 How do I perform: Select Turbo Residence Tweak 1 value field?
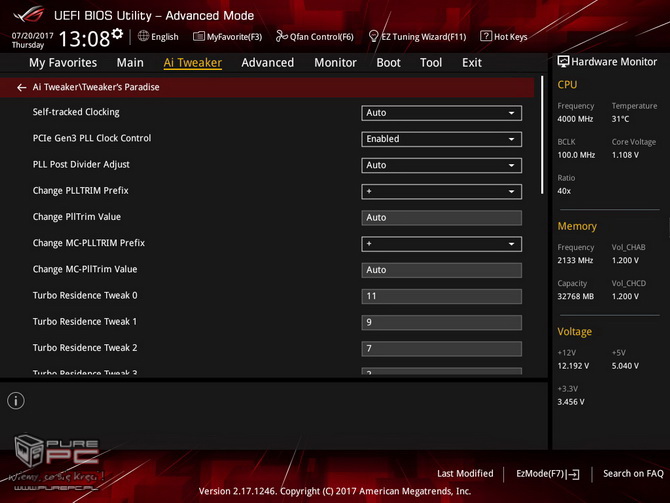(x=441, y=323)
